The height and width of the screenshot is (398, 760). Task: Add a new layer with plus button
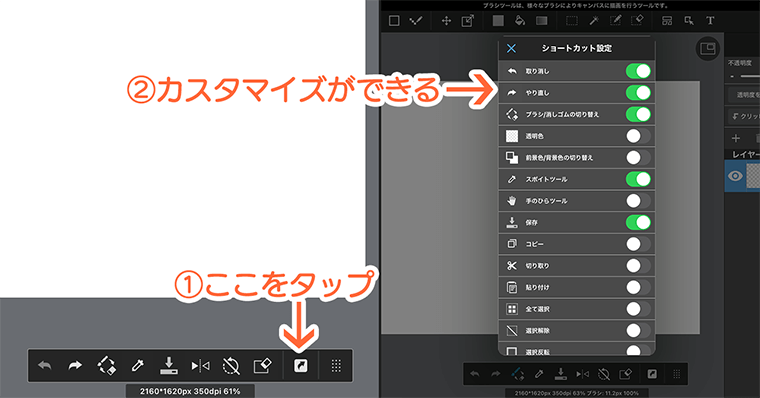point(736,139)
